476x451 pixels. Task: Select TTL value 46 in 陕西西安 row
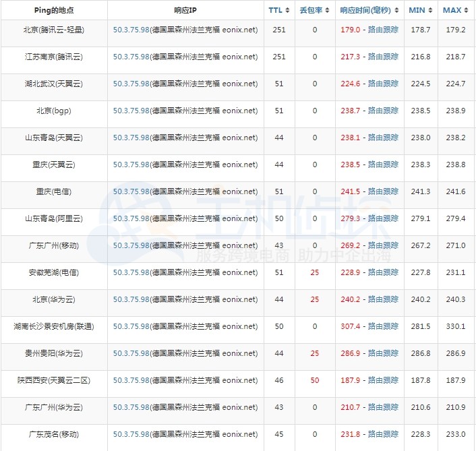tap(279, 381)
